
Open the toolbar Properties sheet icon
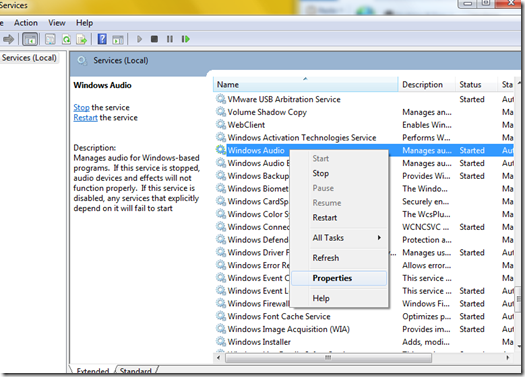point(50,40)
